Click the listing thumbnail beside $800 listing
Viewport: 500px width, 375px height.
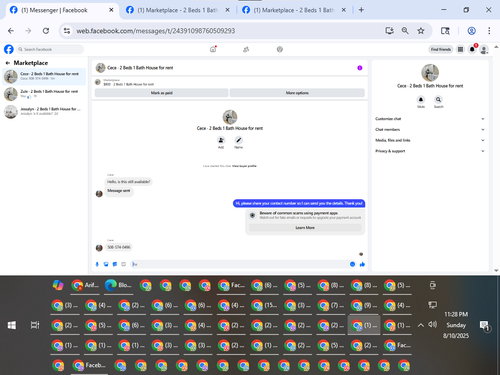point(98,82)
